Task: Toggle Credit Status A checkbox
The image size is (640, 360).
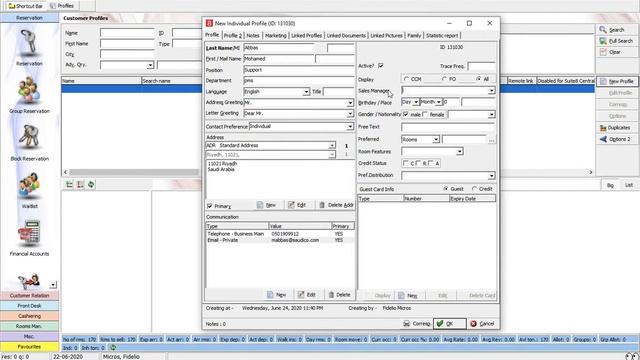Action: point(431,163)
